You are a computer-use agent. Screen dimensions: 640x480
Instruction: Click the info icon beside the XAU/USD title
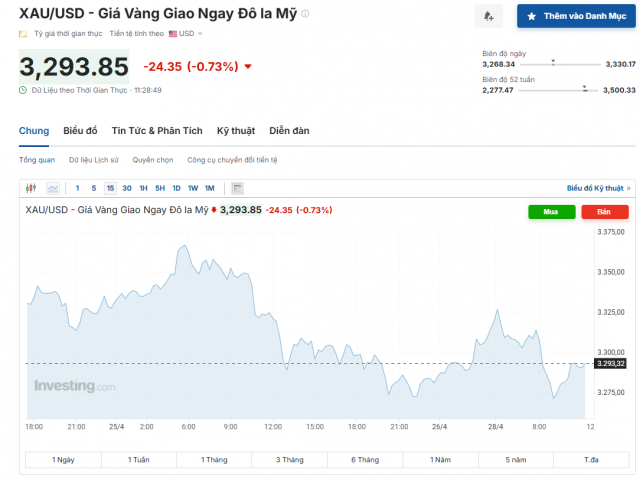[x=305, y=14]
